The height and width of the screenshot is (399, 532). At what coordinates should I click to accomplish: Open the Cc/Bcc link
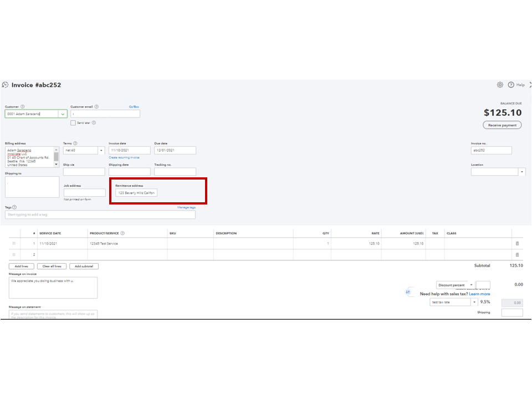click(134, 106)
